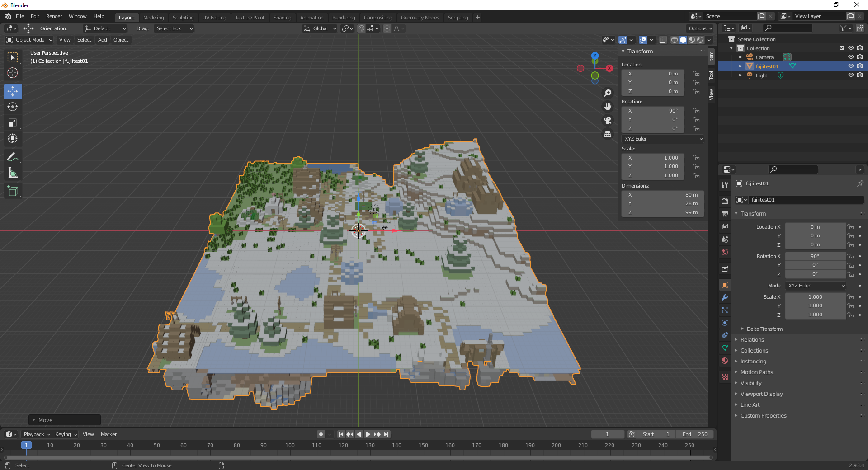868x470 pixels.
Task: Toggle snapping magnet in header
Action: [361, 28]
